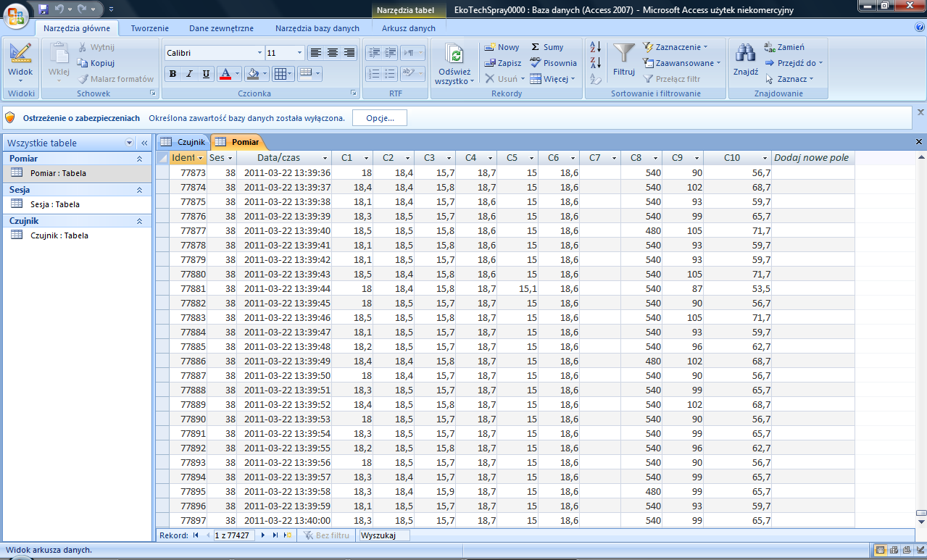The height and width of the screenshot is (560, 927).
Task: Go to first record navigation button
Action: coord(195,535)
